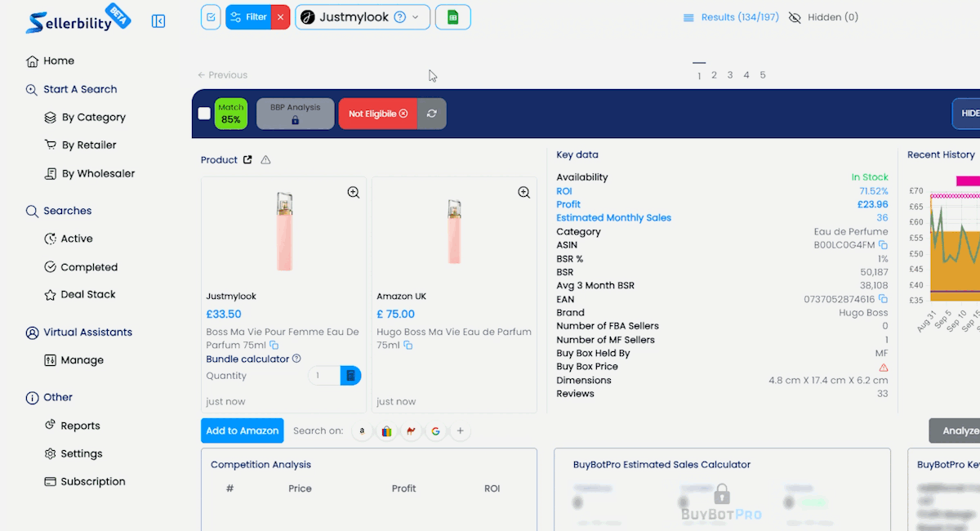
Task: Open Completed searches
Action: coord(81,267)
